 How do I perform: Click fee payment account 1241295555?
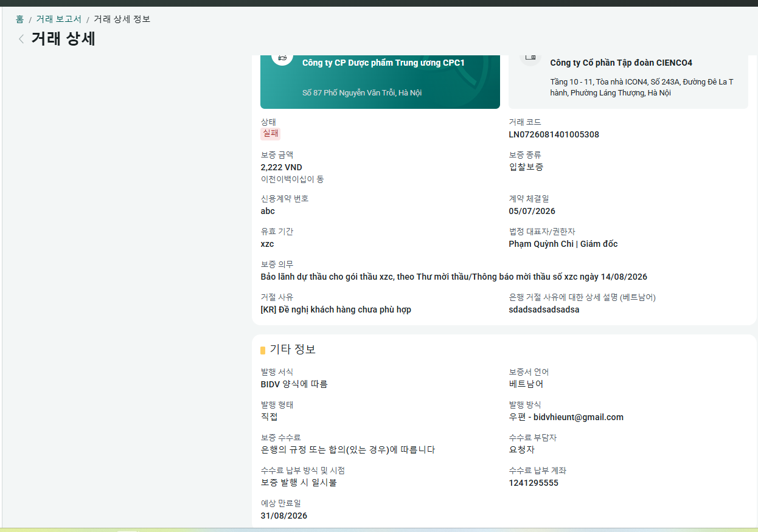point(534,483)
